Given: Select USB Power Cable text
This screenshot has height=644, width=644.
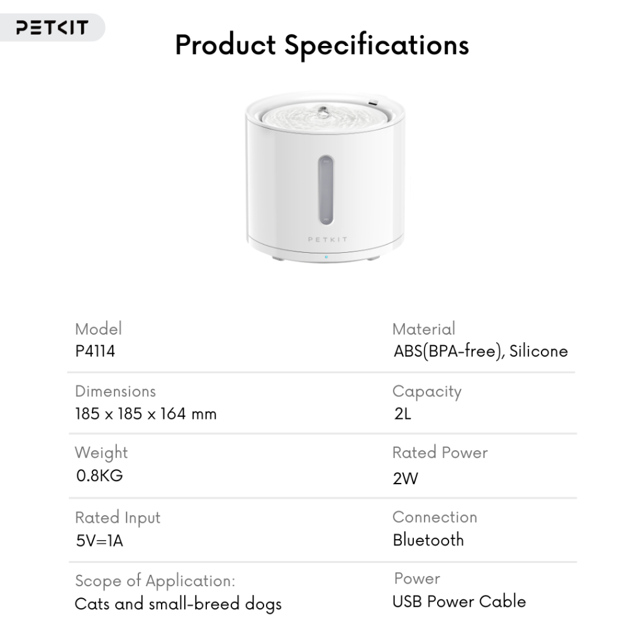Looking at the screenshot, I should [459, 602].
